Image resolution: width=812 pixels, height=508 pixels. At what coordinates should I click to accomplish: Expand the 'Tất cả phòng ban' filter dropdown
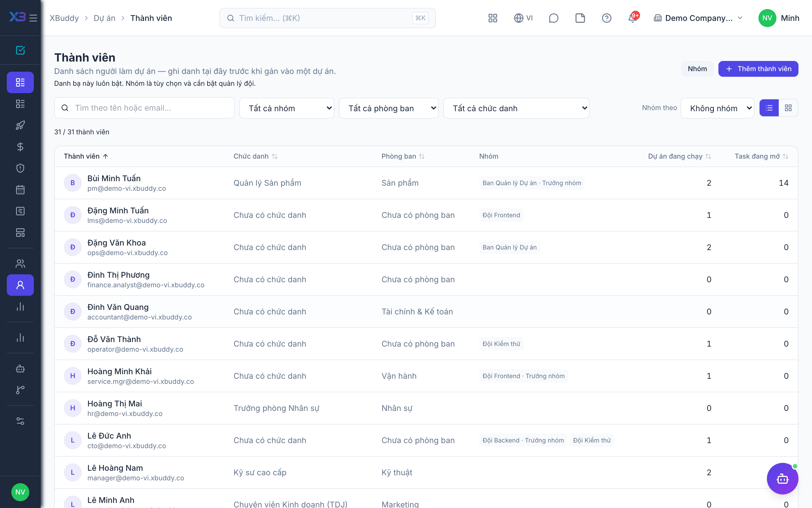[389, 108]
